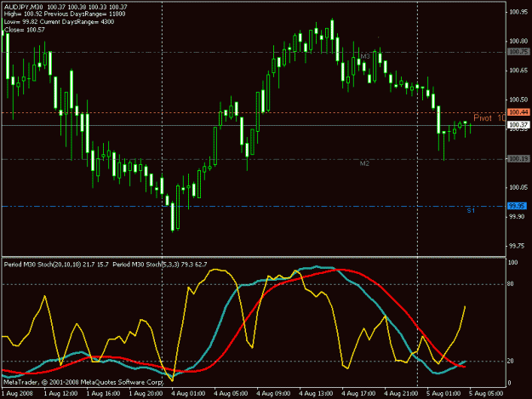The image size is (532, 399).
Task: Click the gray 100.19 price tag
Action: click(x=518, y=158)
